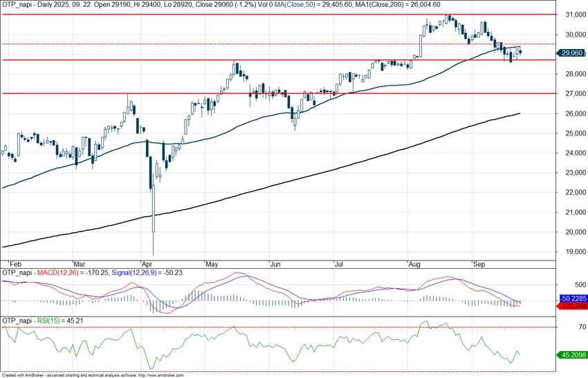Click the 19,000 price axis label
This screenshot has width=588, height=378.
(571, 252)
